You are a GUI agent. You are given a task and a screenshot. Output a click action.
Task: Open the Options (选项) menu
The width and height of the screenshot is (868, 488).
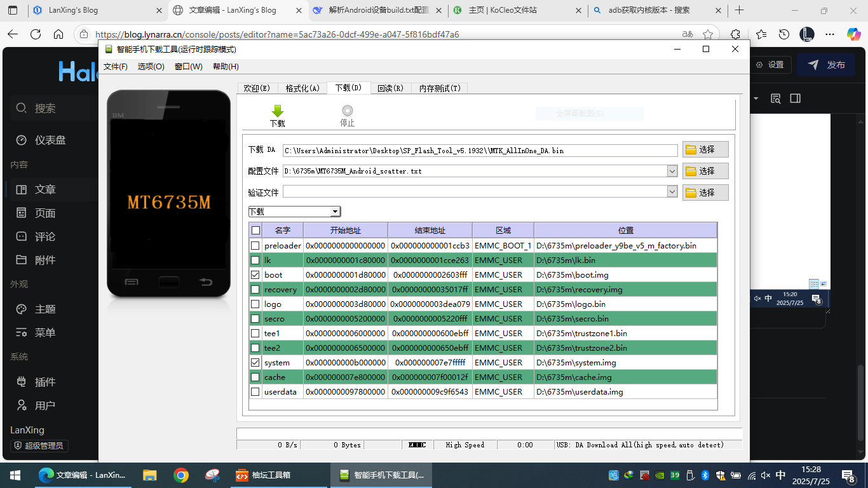click(151, 67)
